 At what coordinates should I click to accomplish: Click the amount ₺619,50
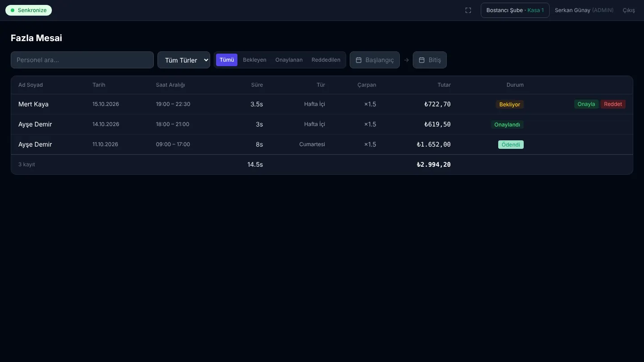[x=437, y=124]
